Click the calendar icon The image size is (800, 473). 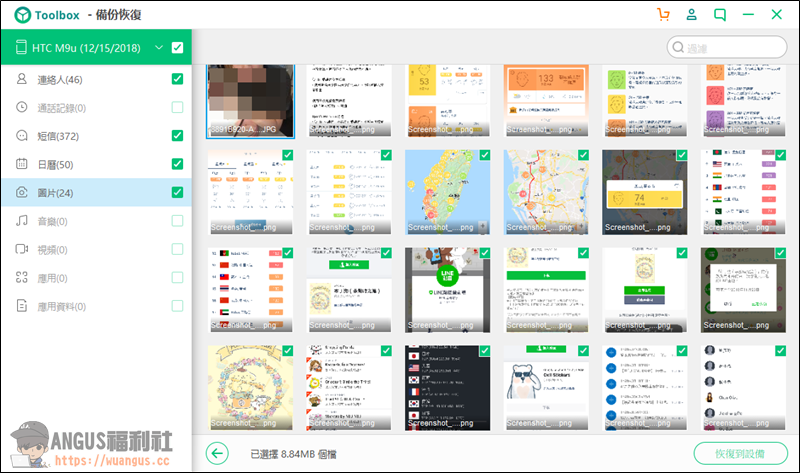coord(21,164)
